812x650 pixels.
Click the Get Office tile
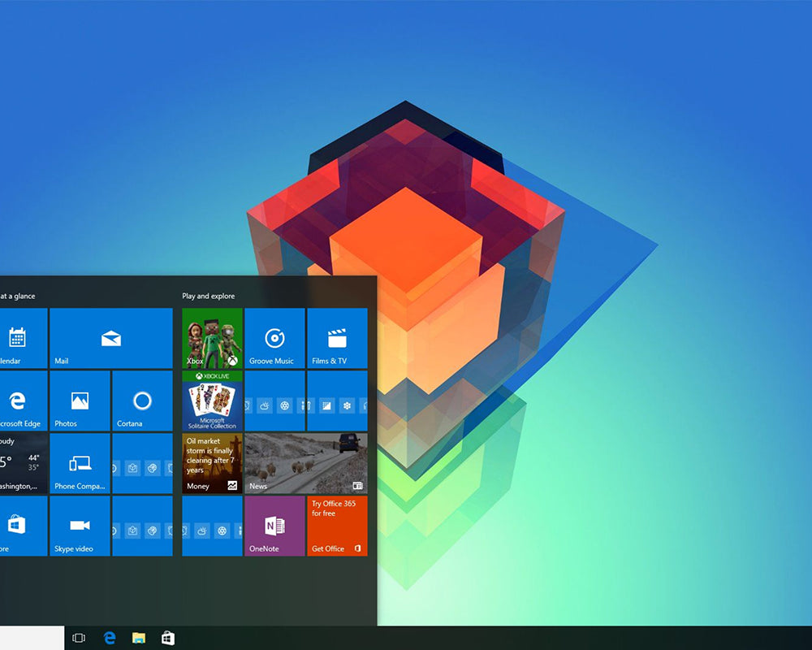coord(337,526)
